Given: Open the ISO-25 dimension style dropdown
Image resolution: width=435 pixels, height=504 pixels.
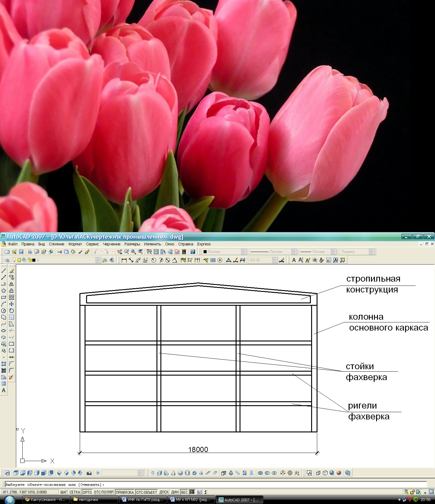Looking at the screenshot, I should (275, 260).
